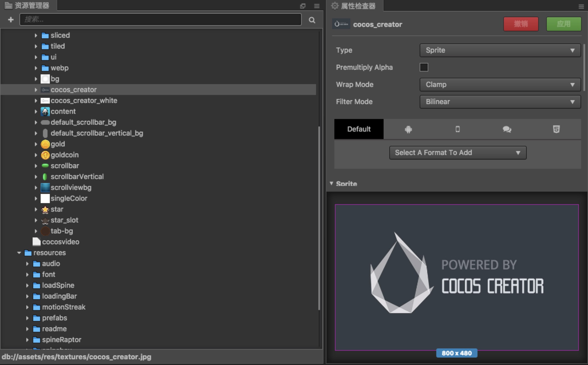Open the Type dropdown set to Sprite
This screenshot has width=588, height=365.
coord(500,50)
